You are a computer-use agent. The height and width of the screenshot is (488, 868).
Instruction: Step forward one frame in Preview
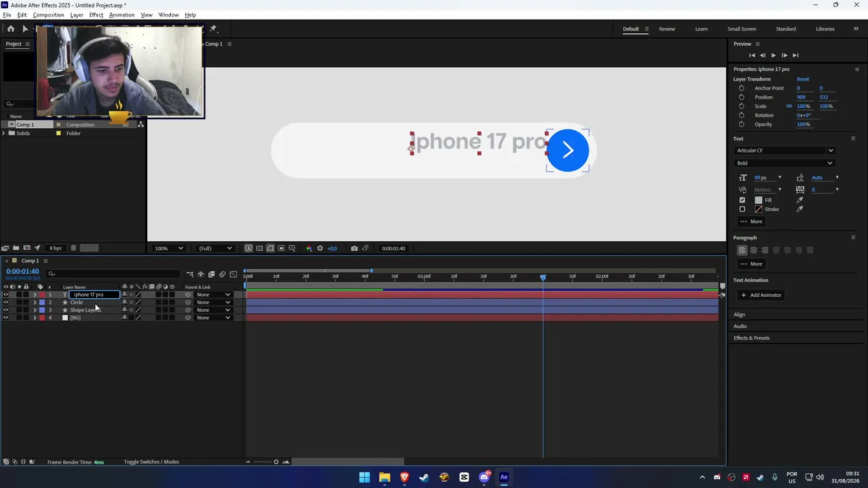click(x=784, y=55)
